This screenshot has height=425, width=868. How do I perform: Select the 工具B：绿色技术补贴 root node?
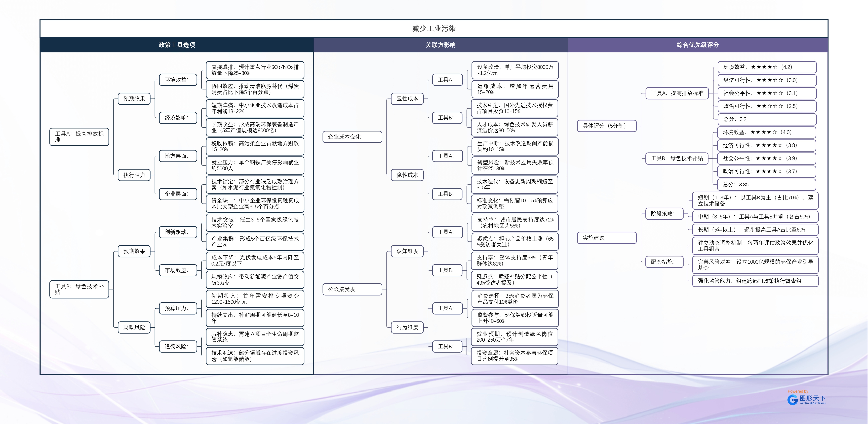click(x=79, y=289)
